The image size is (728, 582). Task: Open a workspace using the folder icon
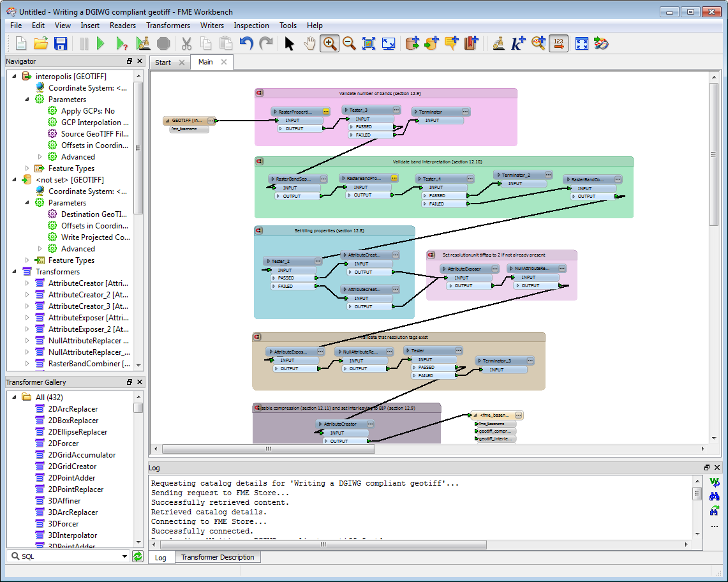41,43
